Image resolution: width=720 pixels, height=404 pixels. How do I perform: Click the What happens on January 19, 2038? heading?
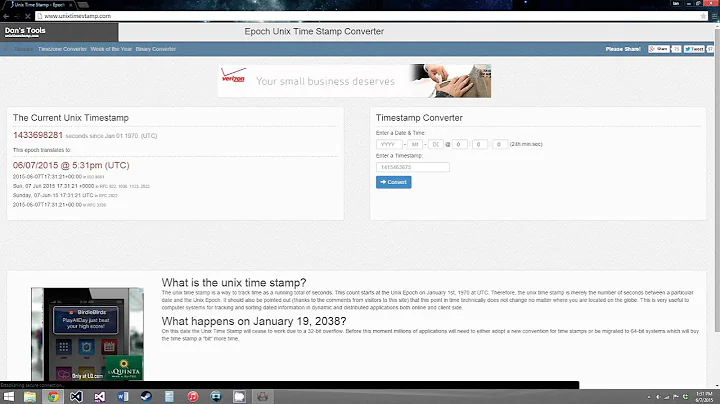[254, 321]
